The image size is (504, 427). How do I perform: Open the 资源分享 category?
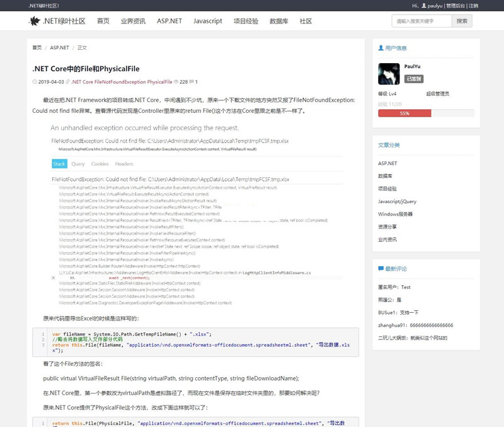(387, 226)
